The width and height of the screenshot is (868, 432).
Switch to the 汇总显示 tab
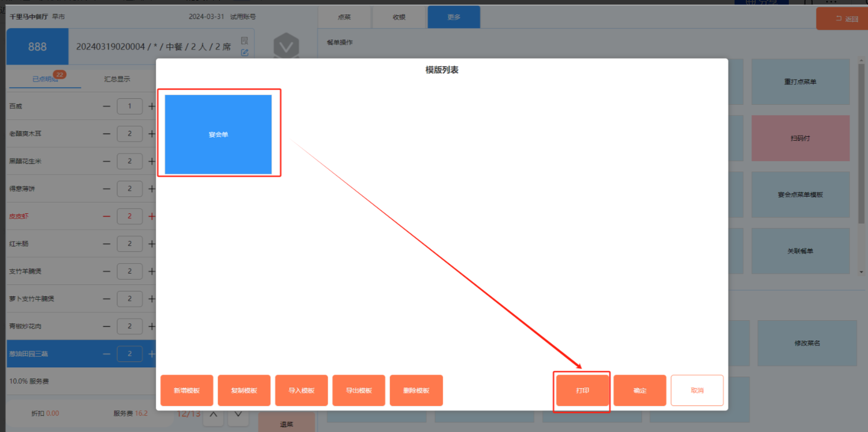pyautogui.click(x=117, y=79)
